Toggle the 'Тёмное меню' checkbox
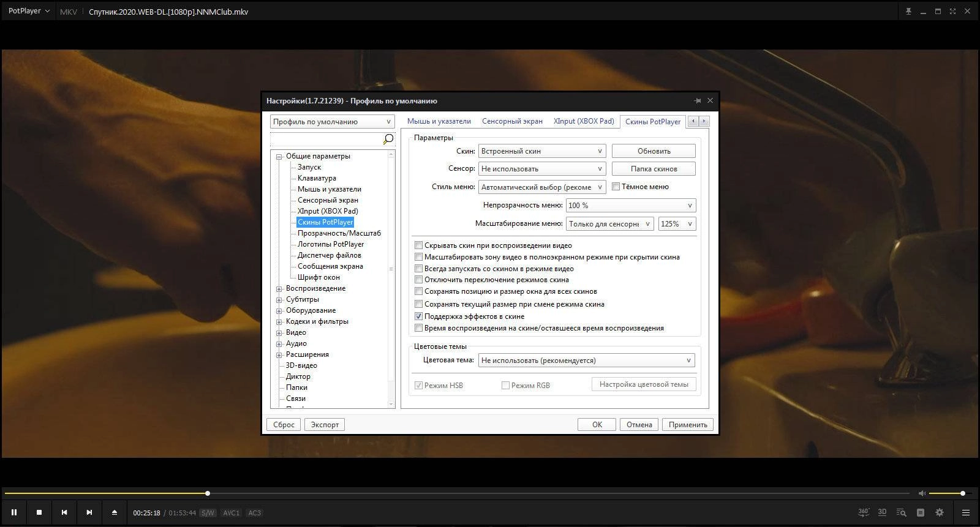Viewport: 980px width, 527px height. pyautogui.click(x=616, y=187)
